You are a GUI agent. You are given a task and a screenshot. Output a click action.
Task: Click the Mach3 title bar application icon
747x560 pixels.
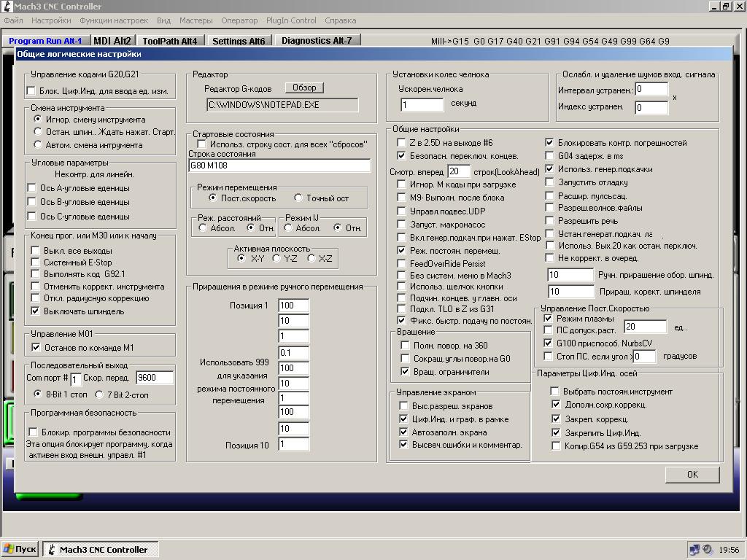pos(7,6)
